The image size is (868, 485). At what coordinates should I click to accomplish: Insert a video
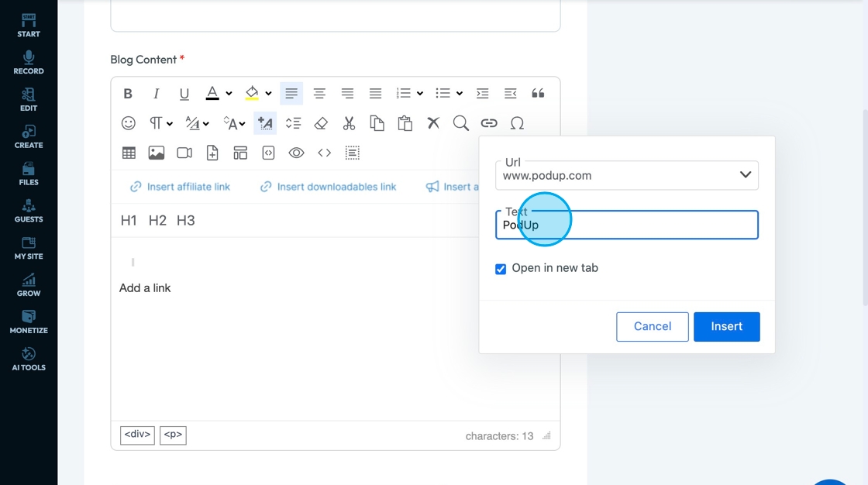(184, 153)
